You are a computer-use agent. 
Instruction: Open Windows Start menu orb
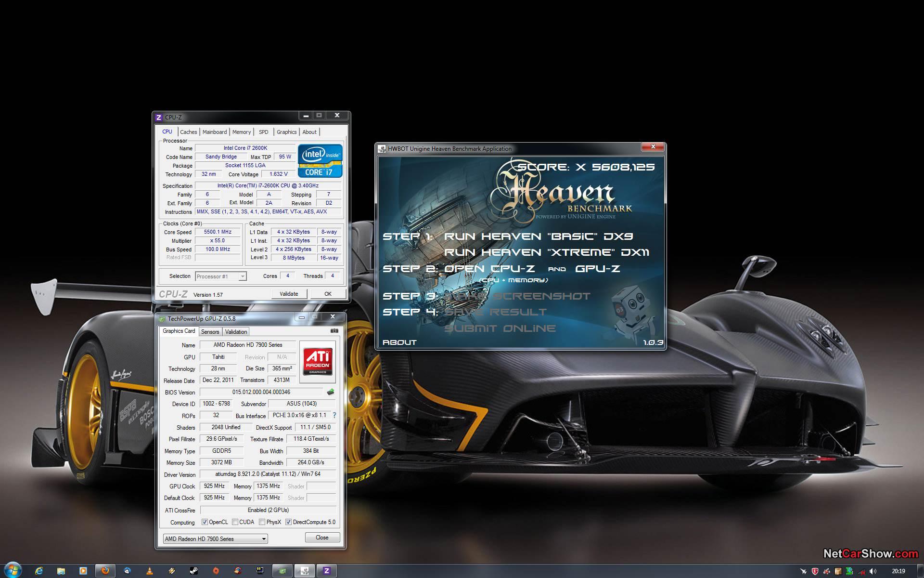12,570
